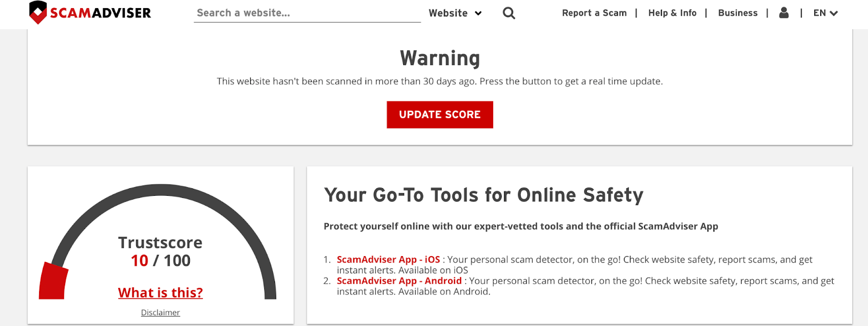This screenshot has height=326, width=868.
Task: Click the chevron arrow beside EN
Action: pyautogui.click(x=834, y=14)
